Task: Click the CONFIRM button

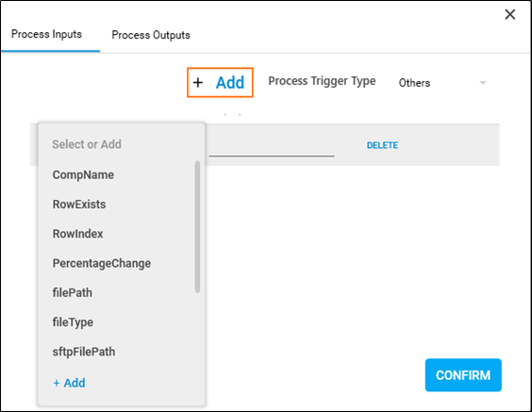Action: [463, 375]
